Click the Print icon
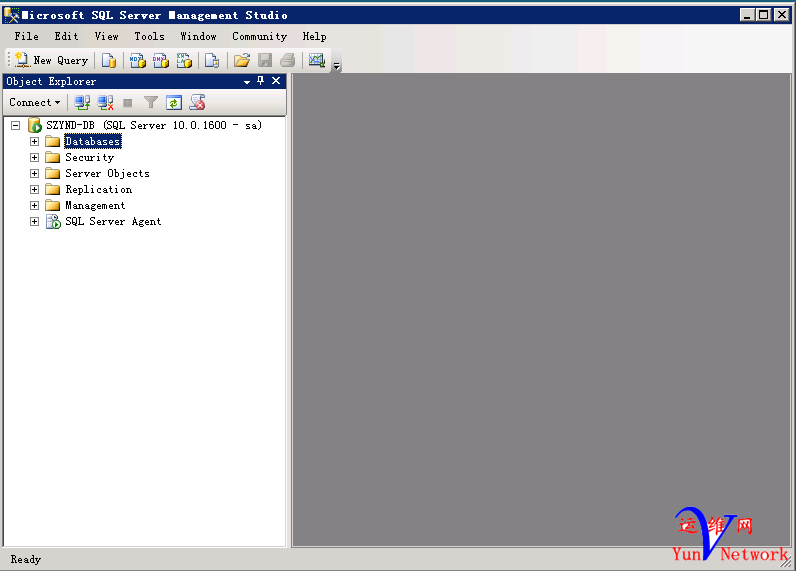 288,60
